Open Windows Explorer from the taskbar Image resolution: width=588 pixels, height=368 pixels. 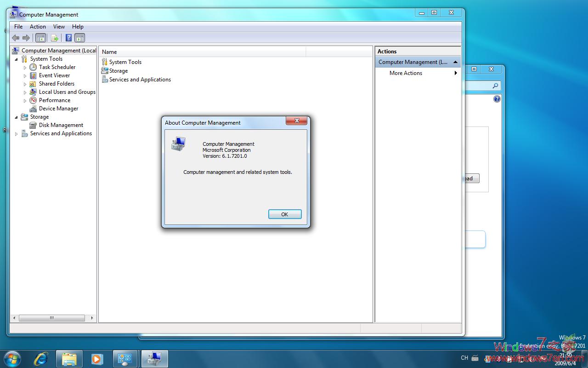click(x=69, y=359)
